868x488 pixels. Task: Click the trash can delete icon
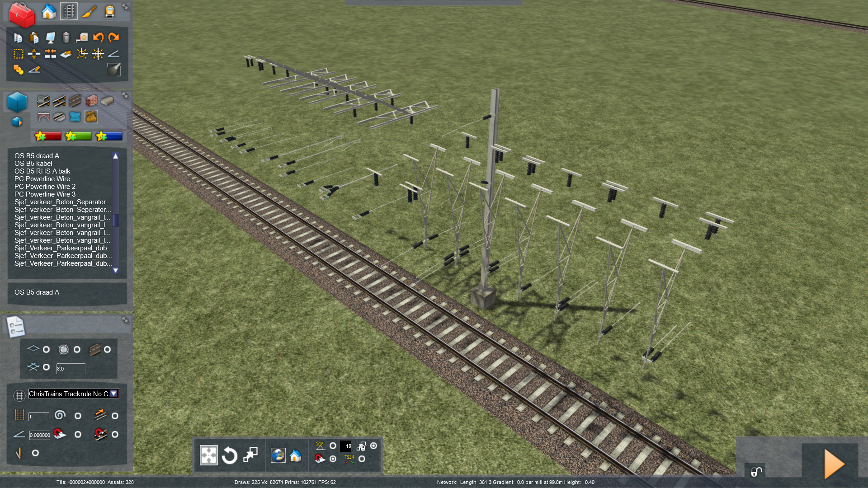[x=66, y=38]
